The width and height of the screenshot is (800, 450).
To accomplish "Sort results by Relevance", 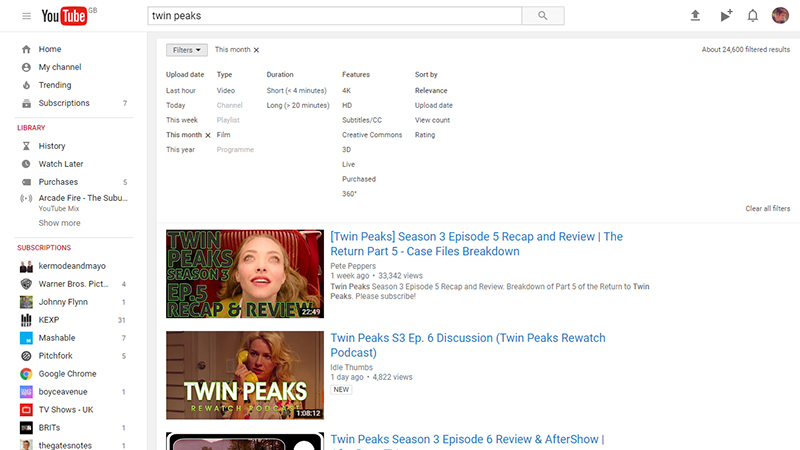I will [x=431, y=90].
